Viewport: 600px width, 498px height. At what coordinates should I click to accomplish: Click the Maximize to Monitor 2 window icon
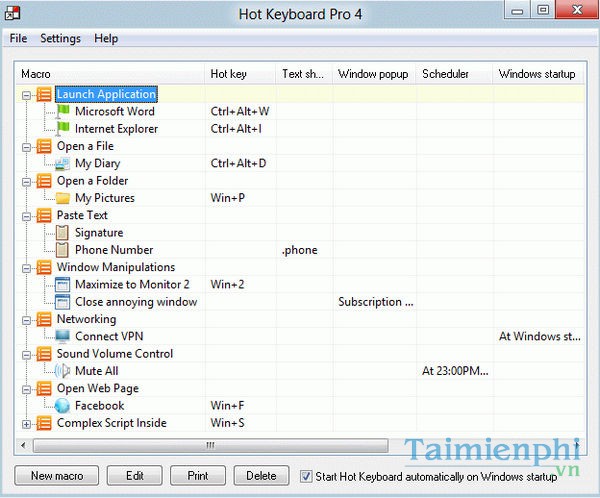point(62,284)
